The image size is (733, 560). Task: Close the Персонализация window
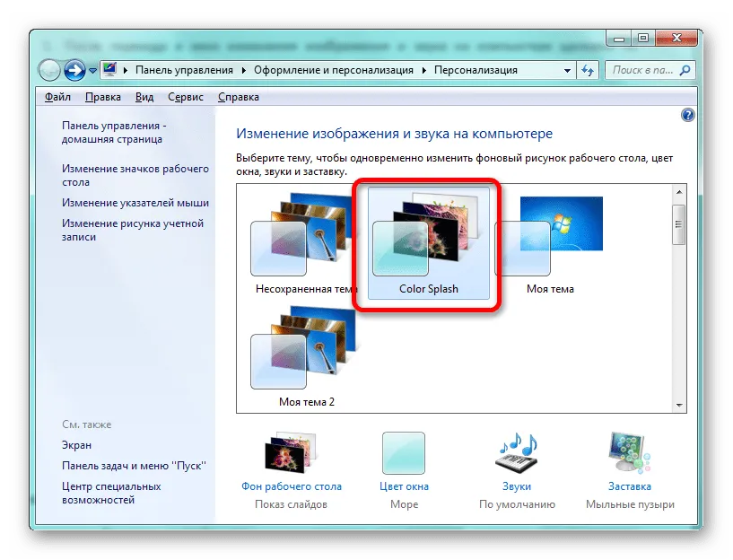tap(676, 39)
